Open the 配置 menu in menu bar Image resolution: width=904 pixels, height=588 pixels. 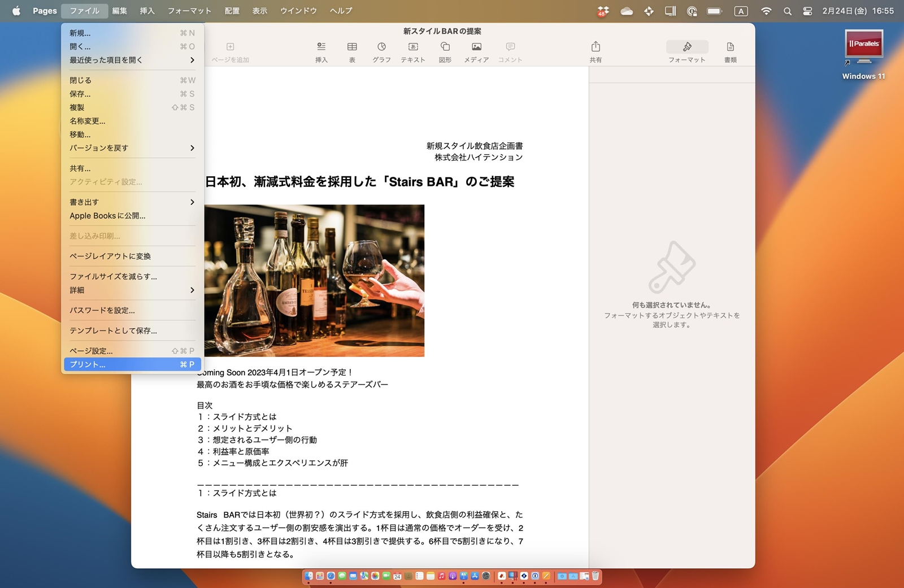tap(232, 11)
